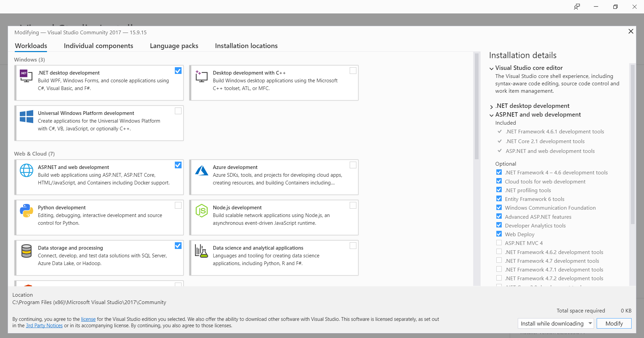Click '.NET Core 2.1 development tools' included item
Screen dimensions: 644x338
coord(545,141)
